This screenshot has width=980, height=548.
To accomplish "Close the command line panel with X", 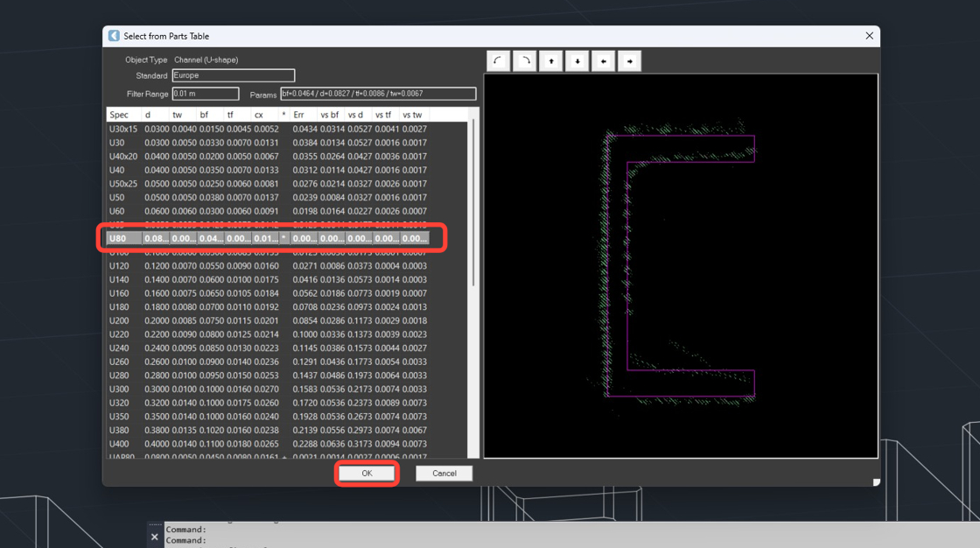I will click(154, 537).
